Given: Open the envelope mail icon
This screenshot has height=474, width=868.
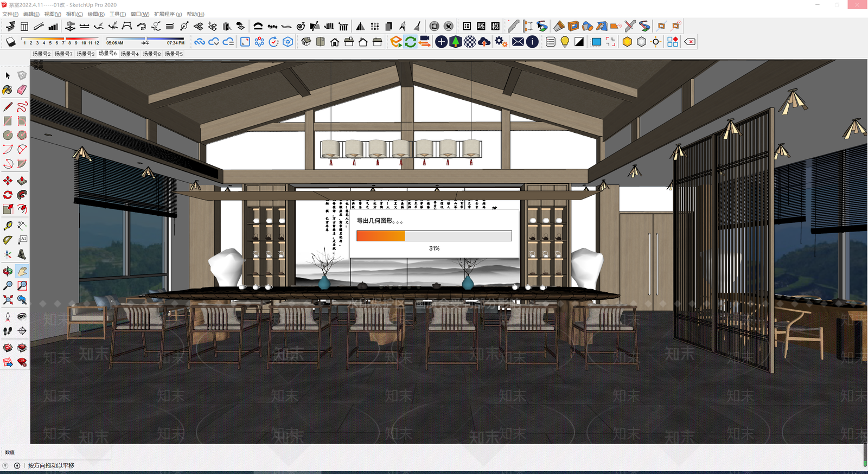Looking at the screenshot, I should click(x=518, y=42).
